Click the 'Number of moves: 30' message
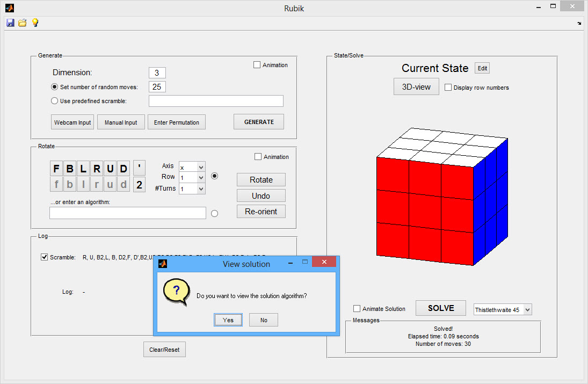This screenshot has height=384, width=588. [x=443, y=344]
